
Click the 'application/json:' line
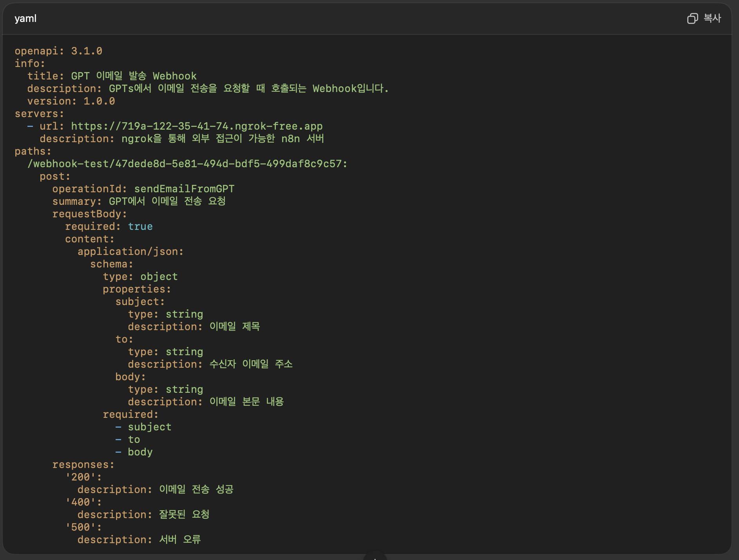click(x=131, y=251)
